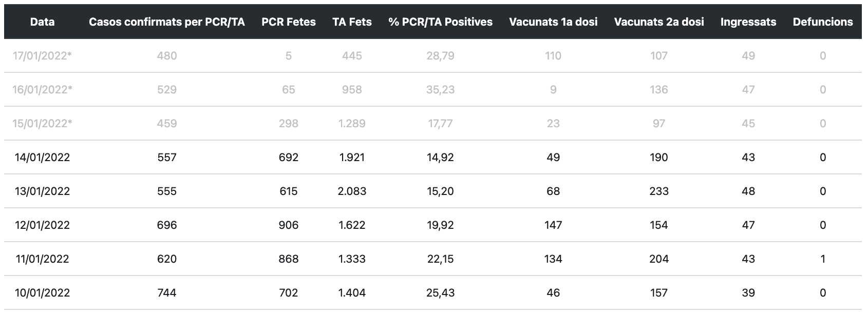Click the Casos confirmats per PCR/TA header
868x314 pixels.
click(x=167, y=22)
